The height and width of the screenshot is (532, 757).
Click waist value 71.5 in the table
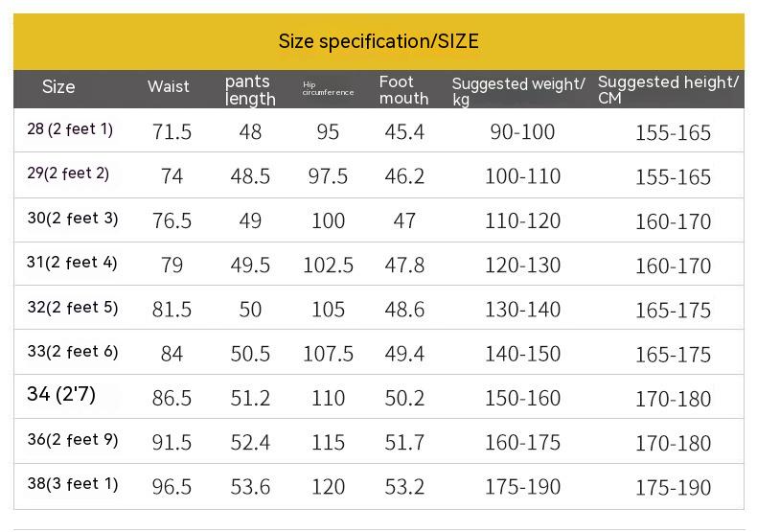point(172,132)
